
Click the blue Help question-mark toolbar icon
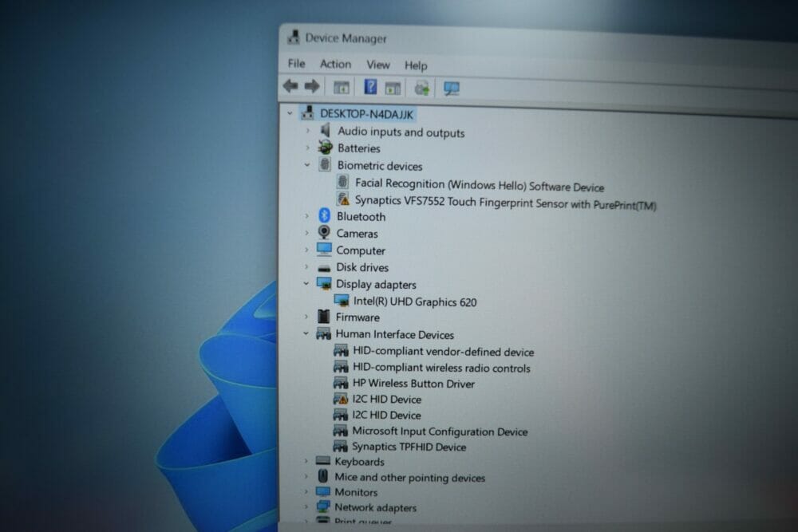coord(370,87)
